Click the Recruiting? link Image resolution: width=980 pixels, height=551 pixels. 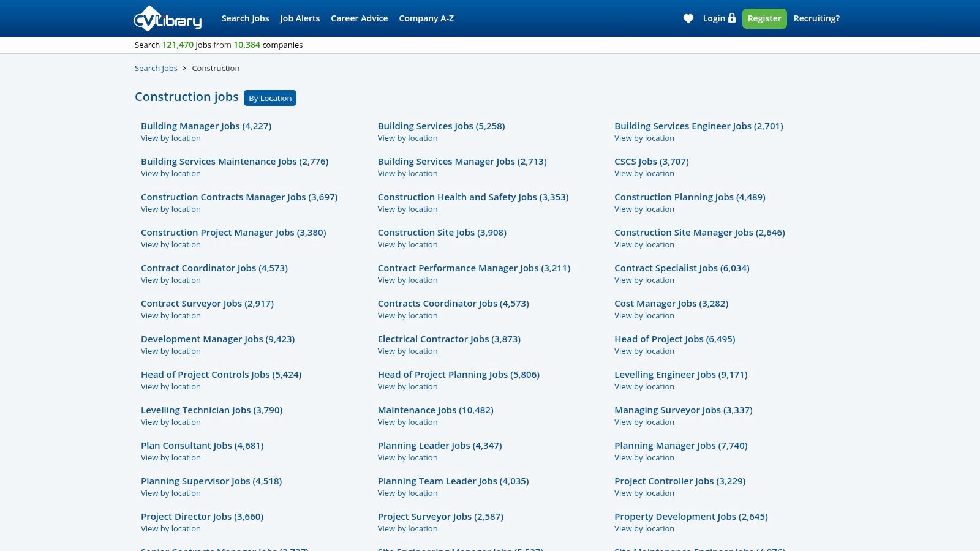816,18
